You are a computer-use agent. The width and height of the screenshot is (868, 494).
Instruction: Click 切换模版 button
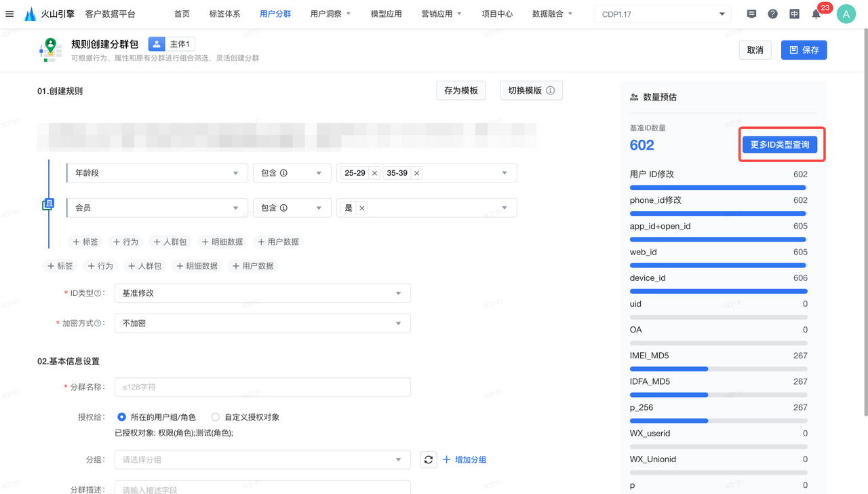(x=532, y=90)
